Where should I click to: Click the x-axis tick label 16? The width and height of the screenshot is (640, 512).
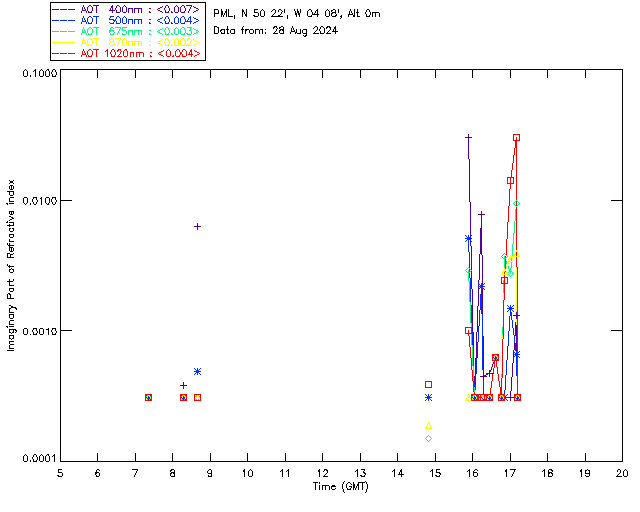point(473,473)
